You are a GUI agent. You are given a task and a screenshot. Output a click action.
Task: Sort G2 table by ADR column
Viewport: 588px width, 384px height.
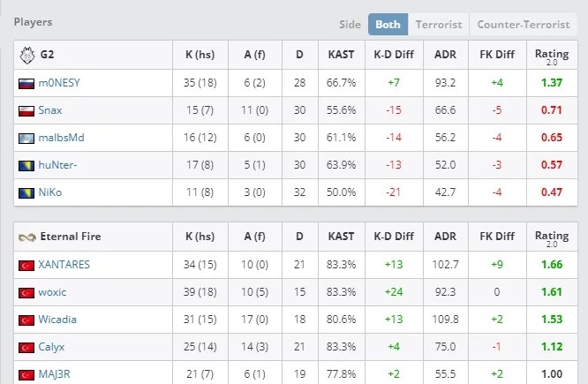(x=446, y=55)
